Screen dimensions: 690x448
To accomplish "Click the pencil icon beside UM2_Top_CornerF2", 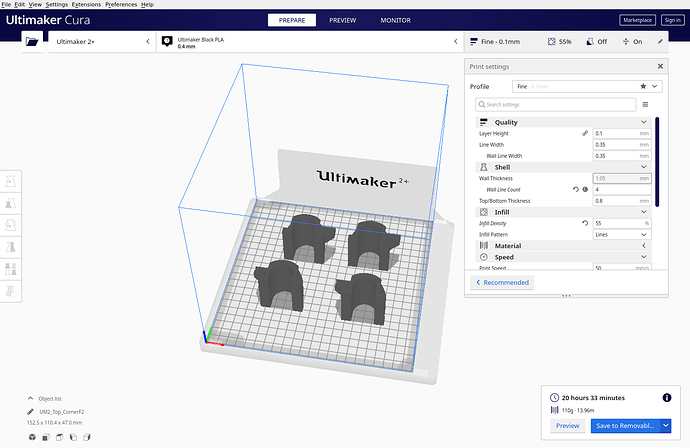I will coord(30,412).
